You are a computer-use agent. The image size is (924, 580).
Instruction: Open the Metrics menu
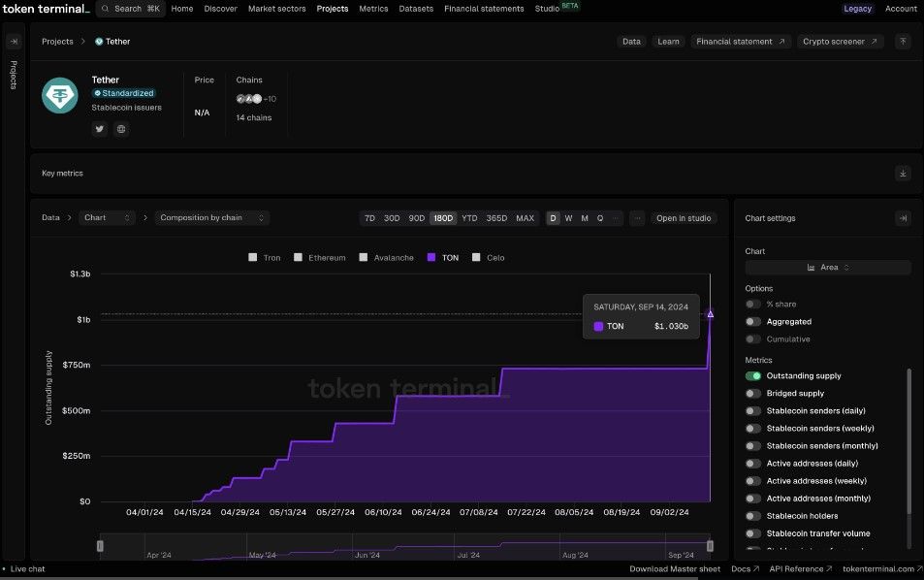373,9
